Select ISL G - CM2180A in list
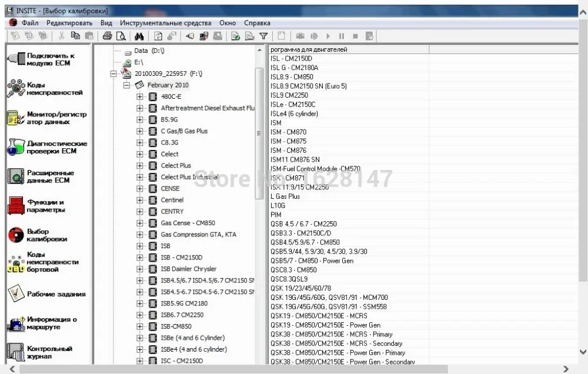The image size is (588, 374). (x=295, y=68)
